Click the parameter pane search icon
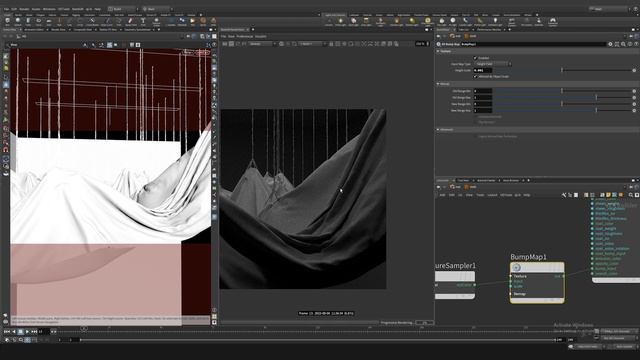The height and width of the screenshot is (360, 640). pos(623,44)
